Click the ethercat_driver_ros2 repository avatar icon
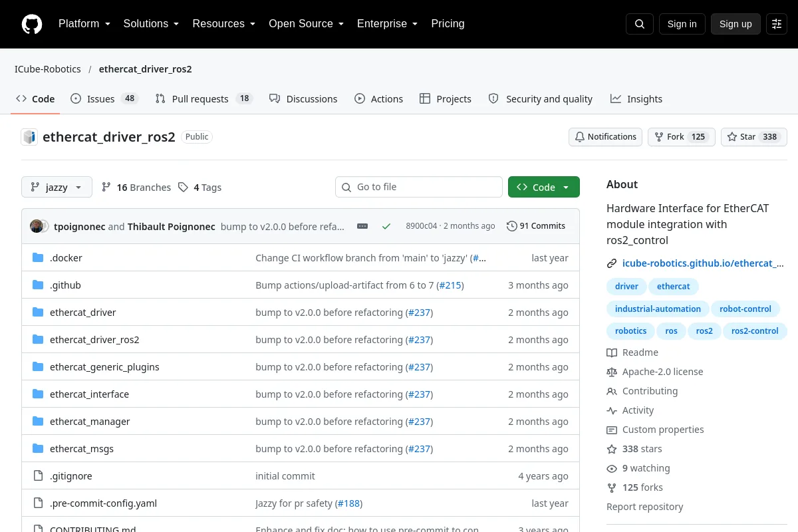 coord(29,137)
